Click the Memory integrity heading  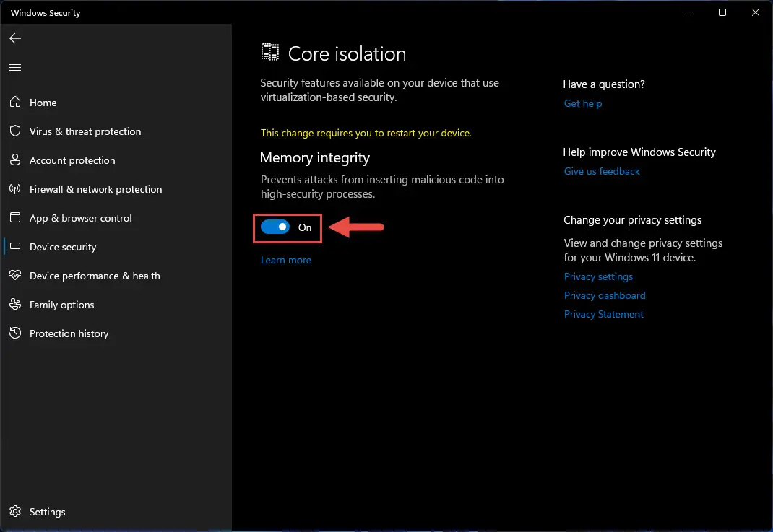314,157
